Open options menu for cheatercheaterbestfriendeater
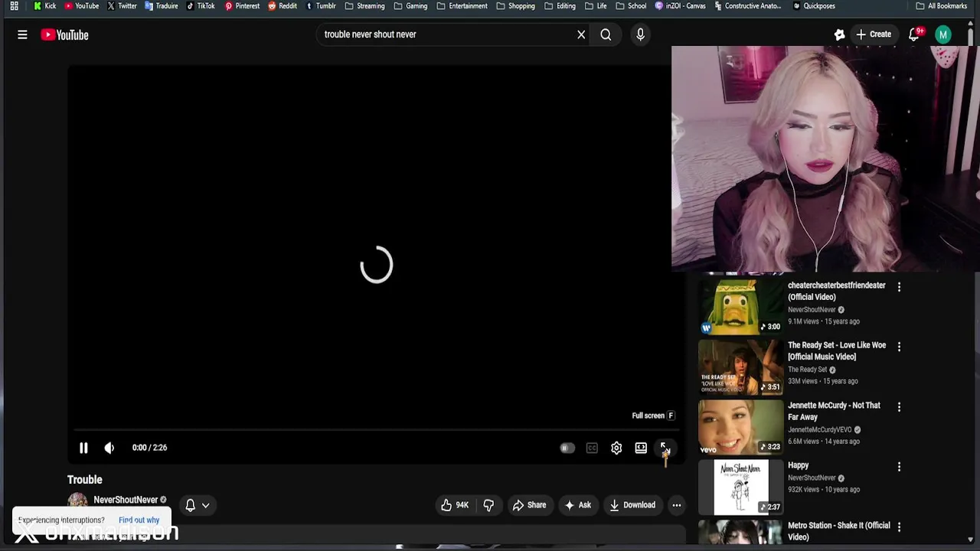Image resolution: width=980 pixels, height=551 pixels. click(x=899, y=287)
